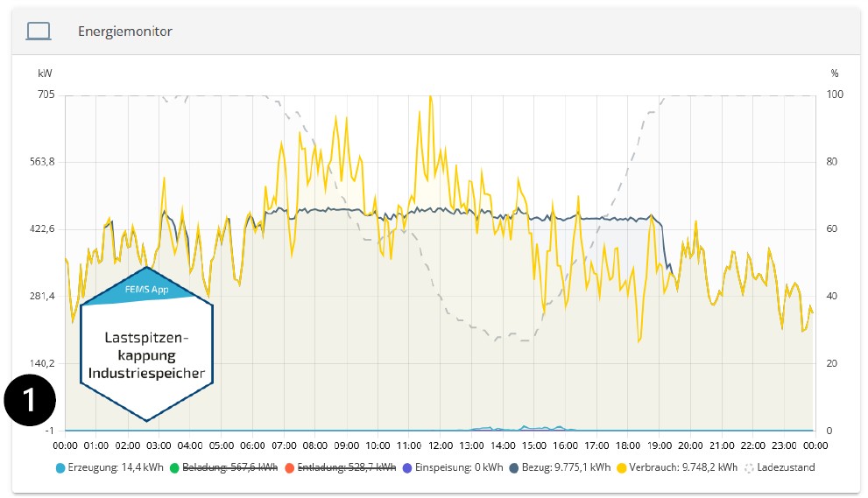The width and height of the screenshot is (868, 498).
Task: Toggle the Bezug 9.775,1 kWh legend entry
Action: tap(560, 467)
